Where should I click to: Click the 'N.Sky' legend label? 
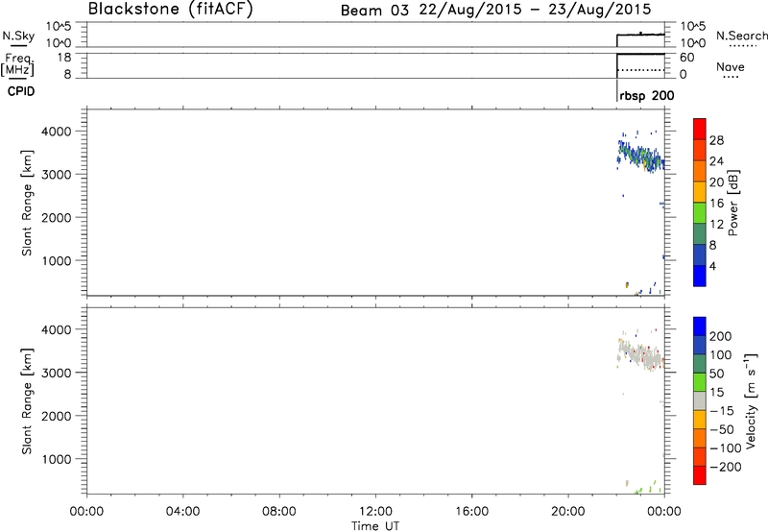click(18, 36)
